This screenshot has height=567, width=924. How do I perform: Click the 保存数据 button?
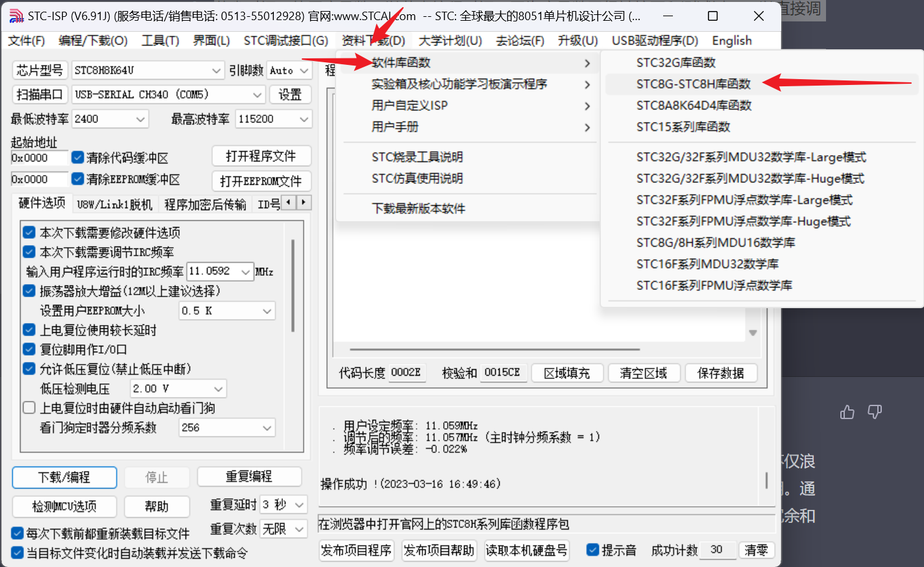[x=720, y=373]
